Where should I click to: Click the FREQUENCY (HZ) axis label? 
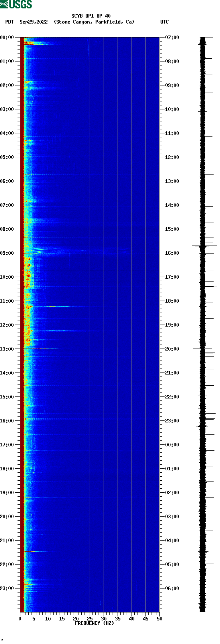pyautogui.click(x=94, y=623)
